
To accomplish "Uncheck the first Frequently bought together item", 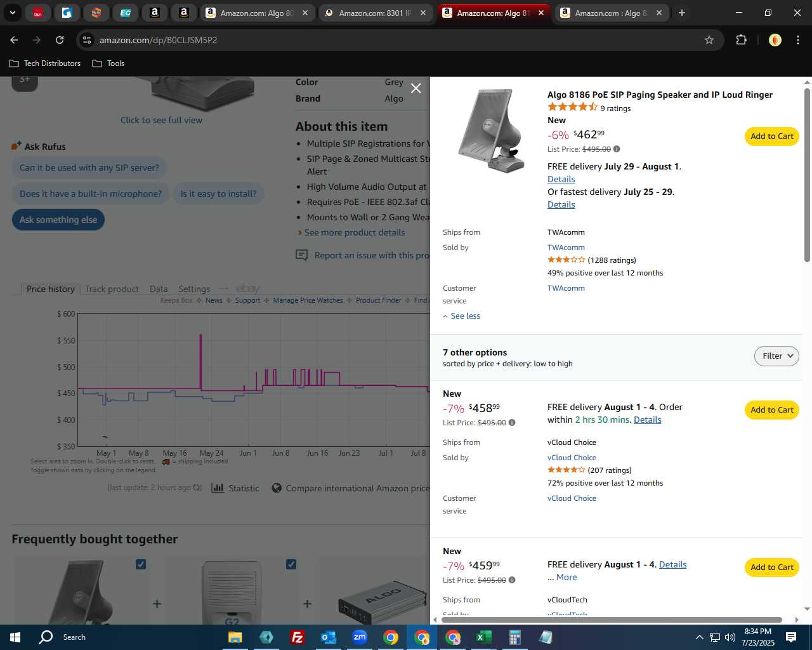I will point(141,564).
